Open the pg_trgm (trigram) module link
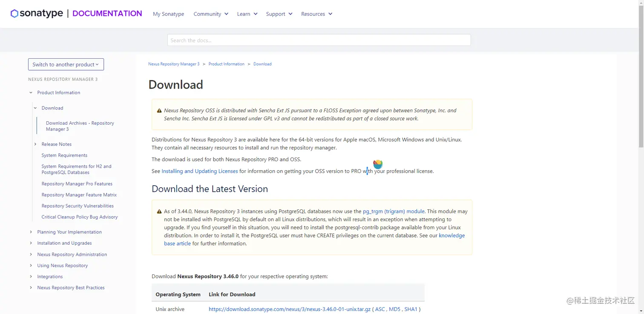Image resolution: width=644 pixels, height=314 pixels. click(394, 211)
